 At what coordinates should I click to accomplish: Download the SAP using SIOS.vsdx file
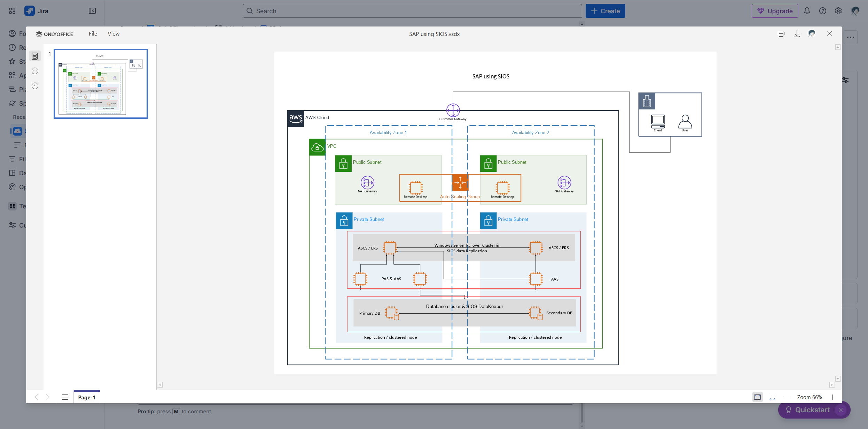pyautogui.click(x=796, y=33)
